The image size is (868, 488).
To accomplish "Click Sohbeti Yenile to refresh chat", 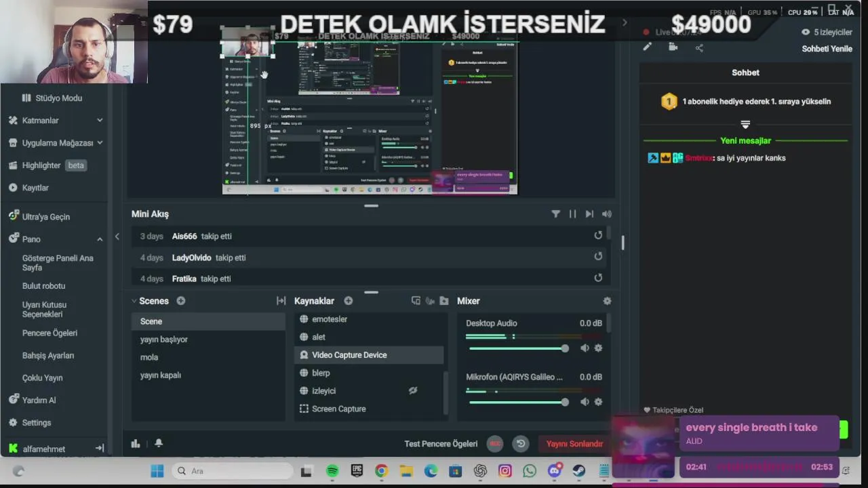I will [827, 49].
